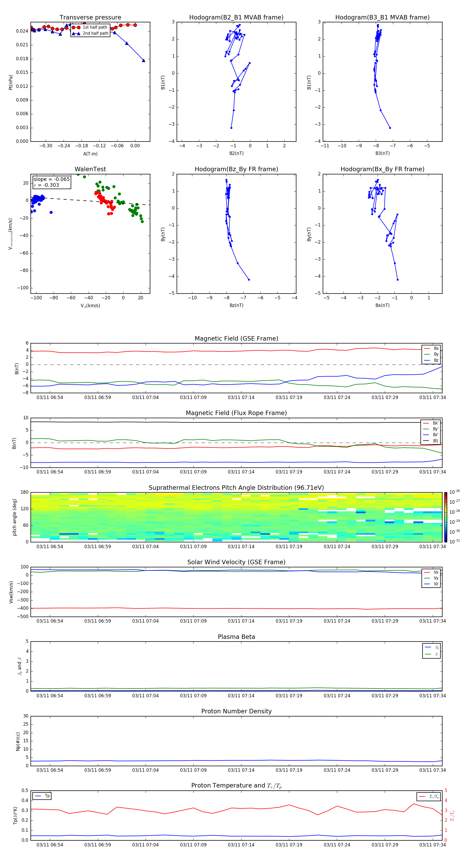Image resolution: width=473 pixels, height=868 pixels.
Task: Click the 'slope = -0.065' annotation
Action: 52,179
